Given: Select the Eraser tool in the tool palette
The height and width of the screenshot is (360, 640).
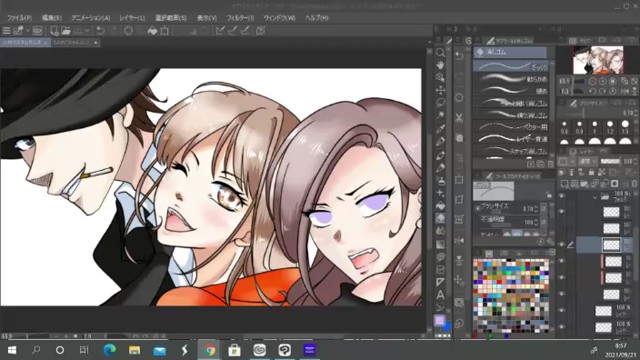Looking at the screenshot, I should (440, 218).
